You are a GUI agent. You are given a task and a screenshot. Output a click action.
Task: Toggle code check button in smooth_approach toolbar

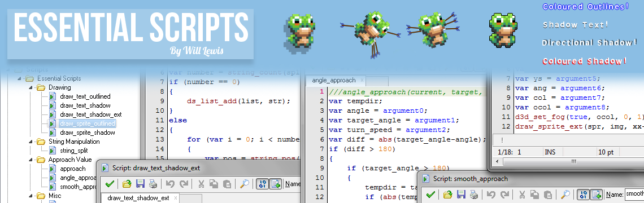pyautogui.click(x=583, y=194)
